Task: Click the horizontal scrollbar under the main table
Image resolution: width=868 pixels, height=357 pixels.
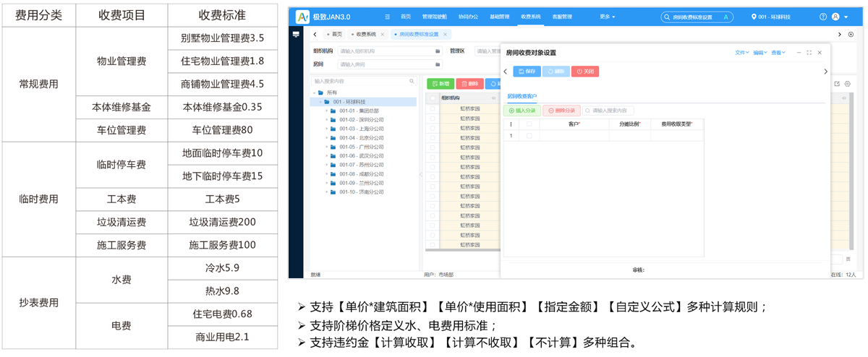Action: click(x=463, y=251)
